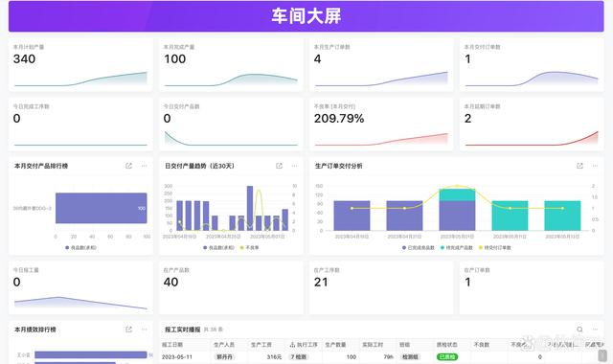
Task: Click the 本月延期订单数 card showing 2
Action: point(532,125)
